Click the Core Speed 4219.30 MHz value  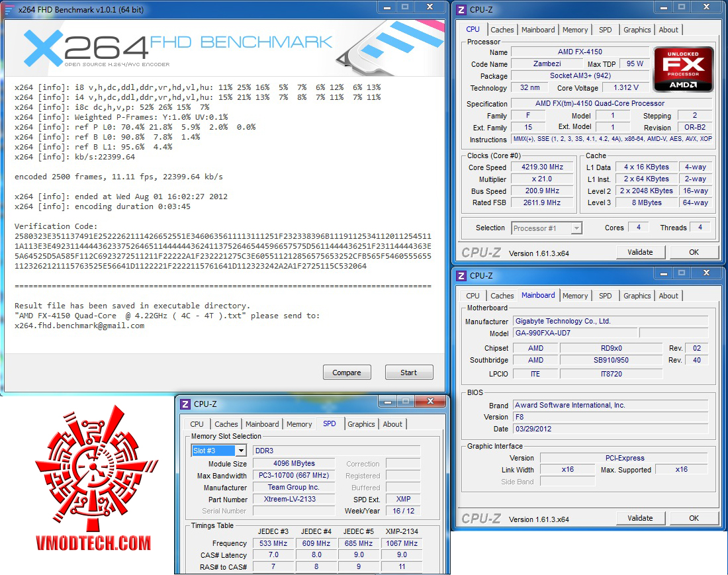(x=542, y=167)
